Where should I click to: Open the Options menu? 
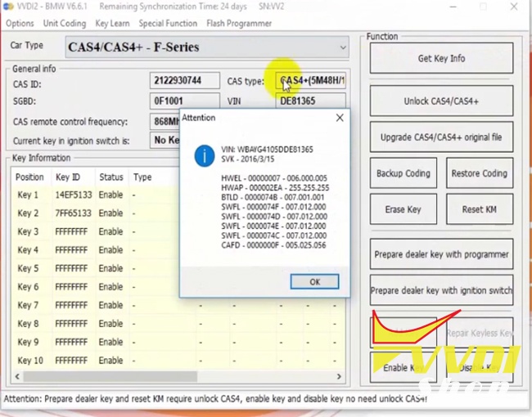pyautogui.click(x=20, y=24)
